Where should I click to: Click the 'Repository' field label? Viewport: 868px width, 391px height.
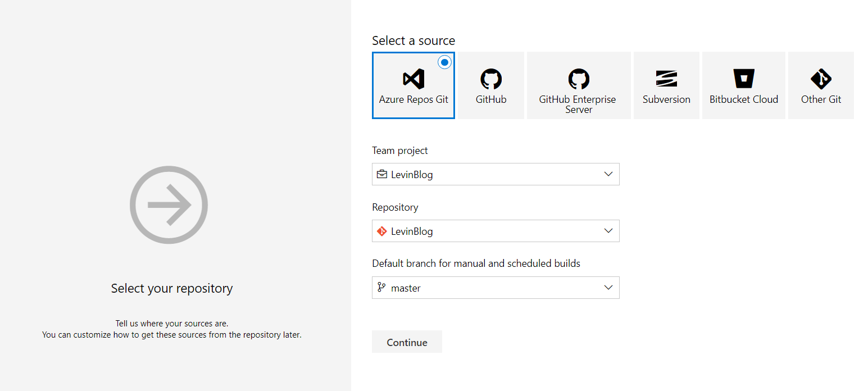[395, 207]
